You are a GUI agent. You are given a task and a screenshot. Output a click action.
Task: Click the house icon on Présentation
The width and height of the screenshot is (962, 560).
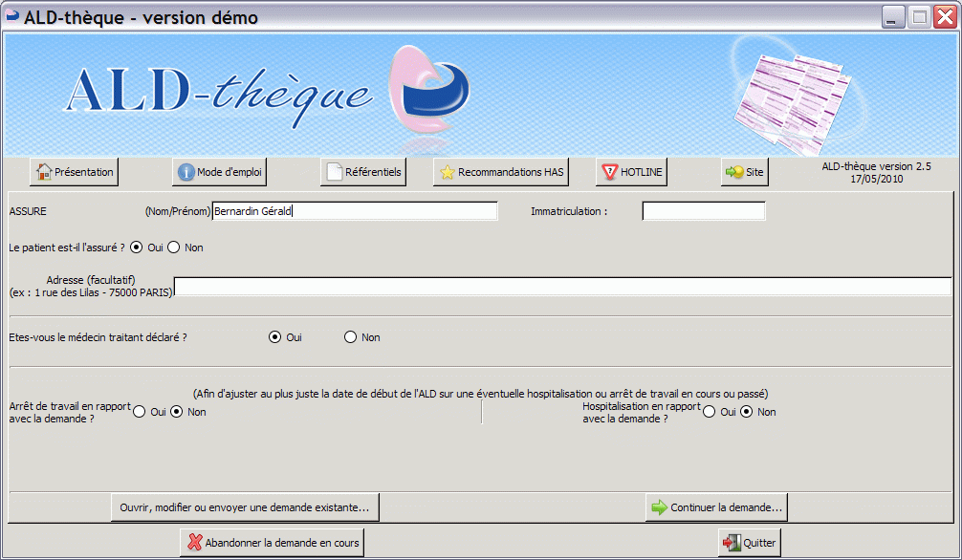[x=44, y=172]
